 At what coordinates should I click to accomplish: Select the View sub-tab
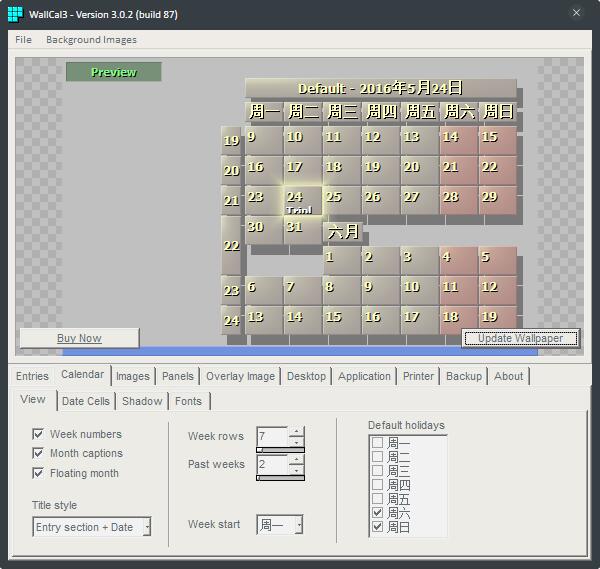33,399
